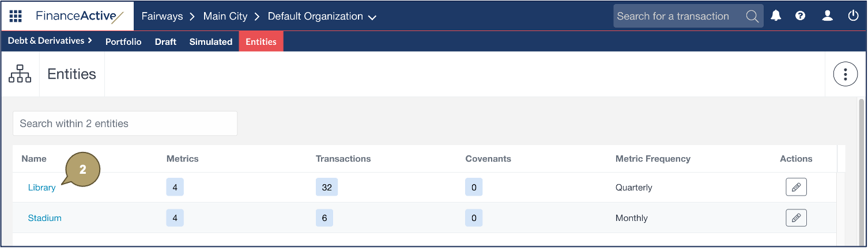This screenshot has height=248, width=868.
Task: Click the power logout icon
Action: point(853,16)
